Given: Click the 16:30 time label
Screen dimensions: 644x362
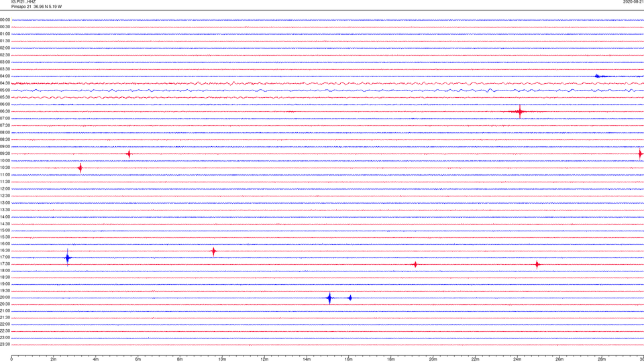Looking at the screenshot, I should click(5, 250).
